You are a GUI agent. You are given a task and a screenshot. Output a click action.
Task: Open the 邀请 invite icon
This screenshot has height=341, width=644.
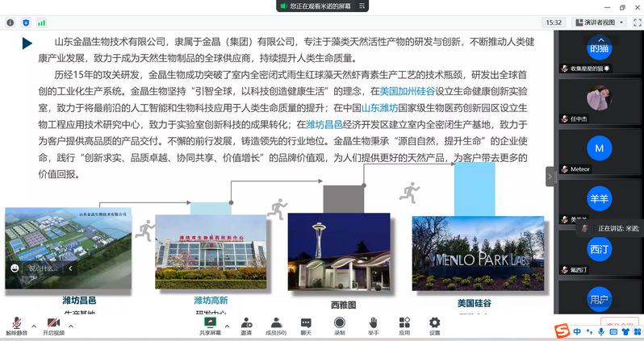pyautogui.click(x=246, y=322)
